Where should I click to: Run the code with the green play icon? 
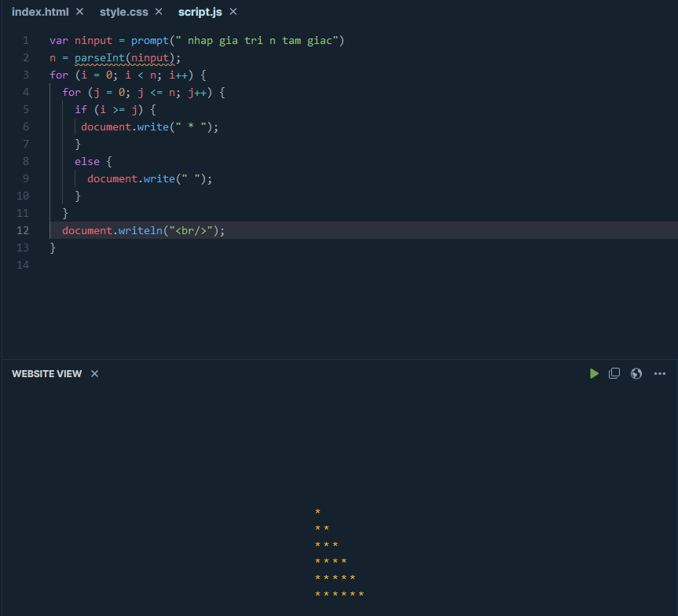pos(594,373)
